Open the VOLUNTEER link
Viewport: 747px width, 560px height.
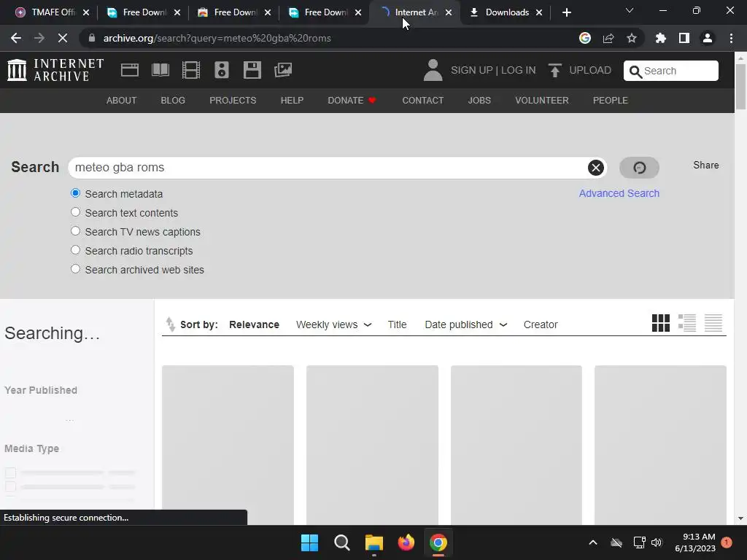pos(542,101)
